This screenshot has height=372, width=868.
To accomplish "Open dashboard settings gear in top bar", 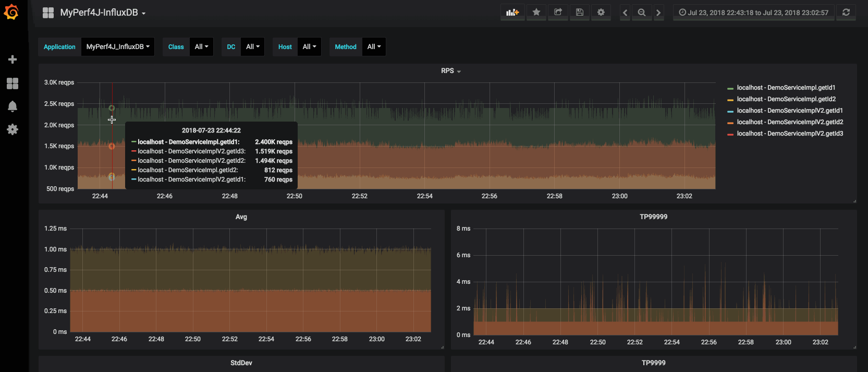I will pyautogui.click(x=601, y=13).
